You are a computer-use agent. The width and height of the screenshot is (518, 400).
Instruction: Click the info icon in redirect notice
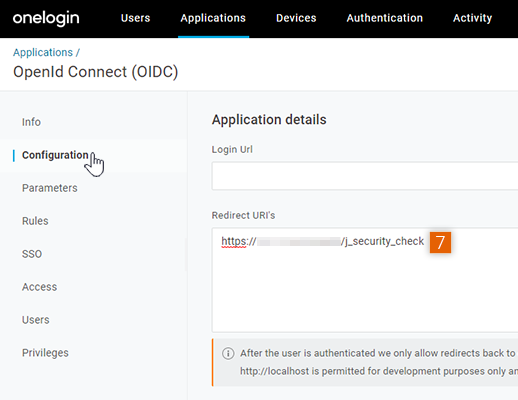tap(228, 353)
